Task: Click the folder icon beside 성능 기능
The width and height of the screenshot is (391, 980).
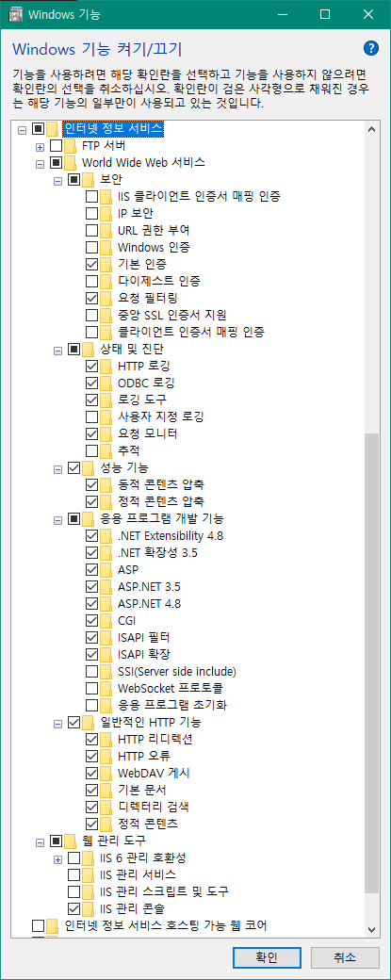Action: click(90, 467)
